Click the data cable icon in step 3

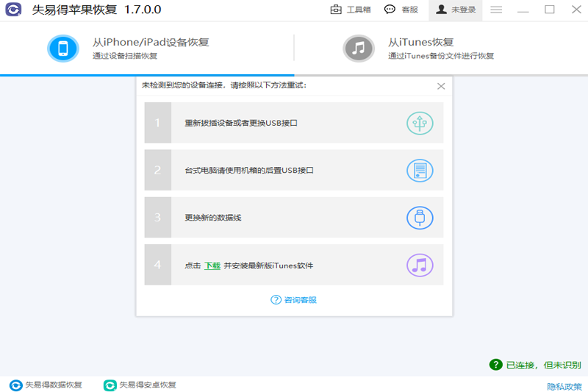coord(420,218)
